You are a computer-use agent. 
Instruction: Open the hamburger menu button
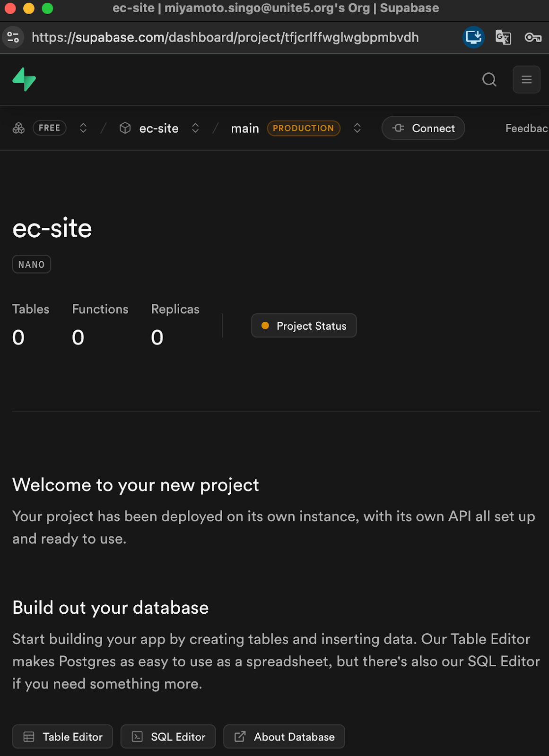526,79
